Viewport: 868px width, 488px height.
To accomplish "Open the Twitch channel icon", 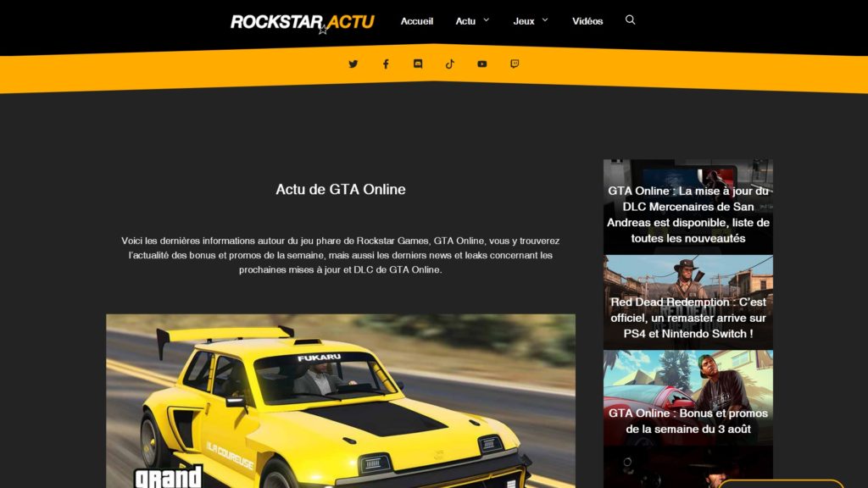I will point(515,64).
